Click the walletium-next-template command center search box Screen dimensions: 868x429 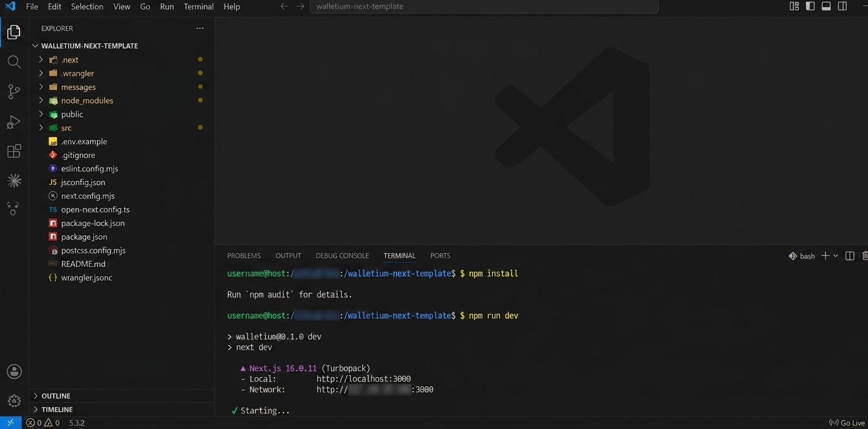[485, 7]
